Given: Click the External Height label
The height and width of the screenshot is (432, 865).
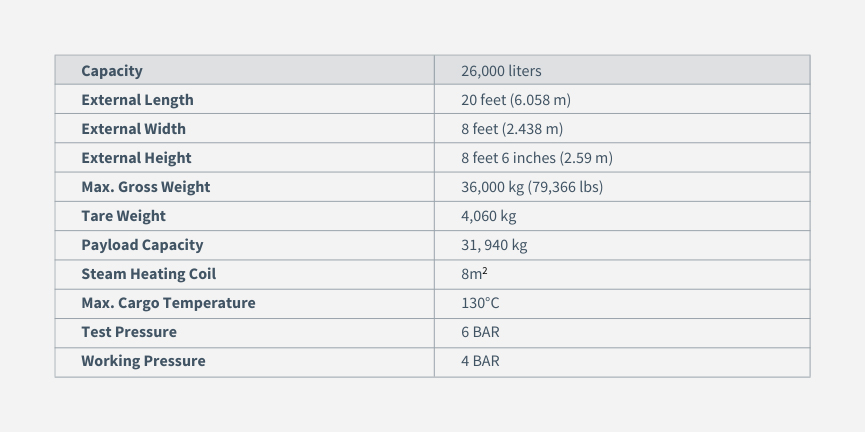Looking at the screenshot, I should 136,158.
